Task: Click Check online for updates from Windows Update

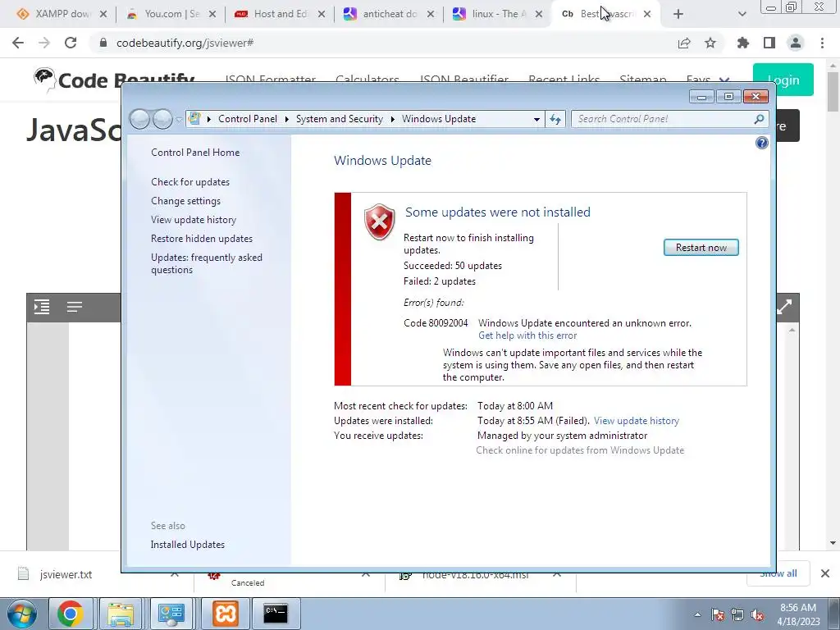Action: [580, 450]
